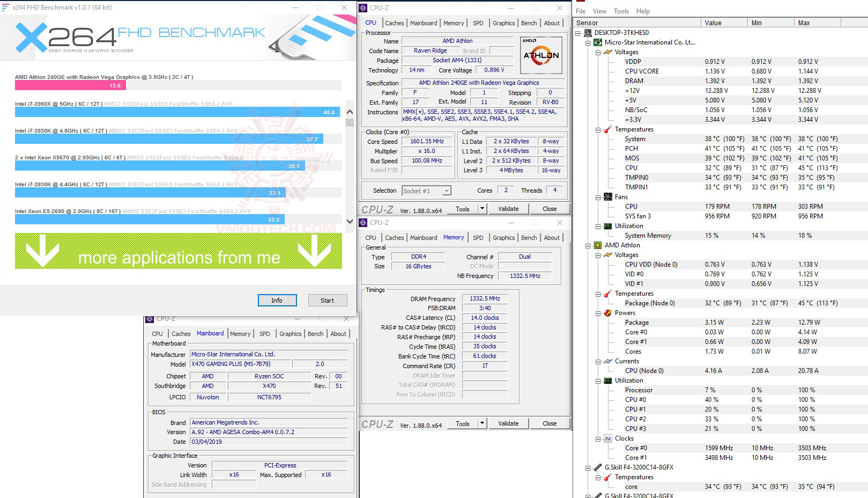Open the About tab in the CPU-Z Memory window
Screen dimensions: 868x498
[552, 238]
